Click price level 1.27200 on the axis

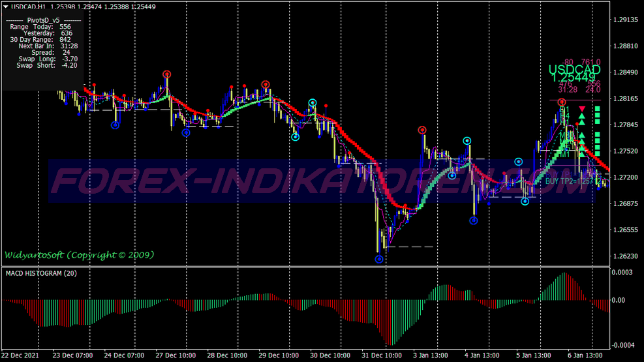(626, 177)
